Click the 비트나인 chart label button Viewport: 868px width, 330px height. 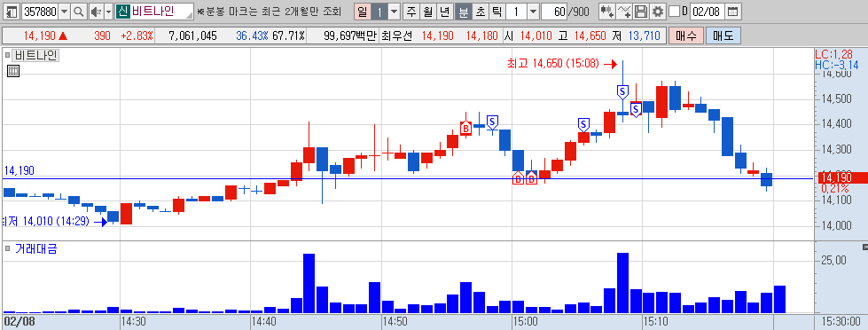[36, 55]
